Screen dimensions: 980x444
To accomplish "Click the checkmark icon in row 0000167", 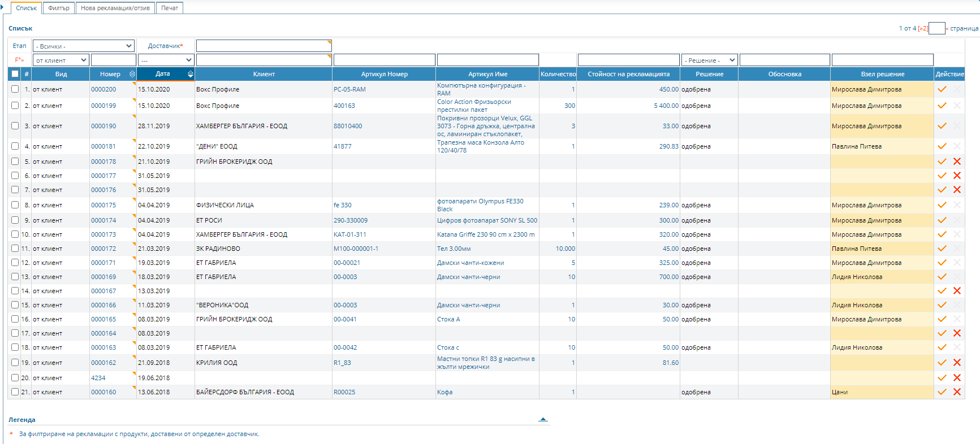I will 942,291.
